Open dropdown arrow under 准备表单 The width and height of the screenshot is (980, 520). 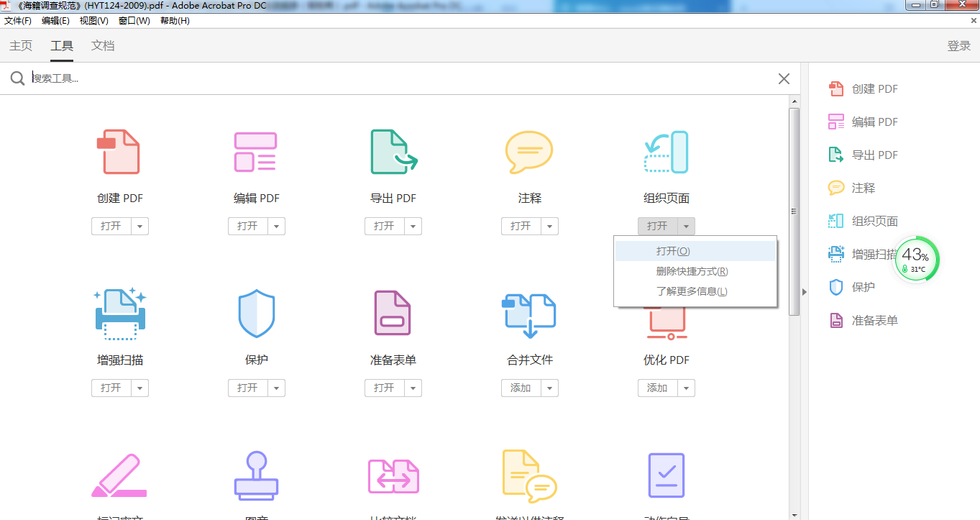tap(413, 388)
